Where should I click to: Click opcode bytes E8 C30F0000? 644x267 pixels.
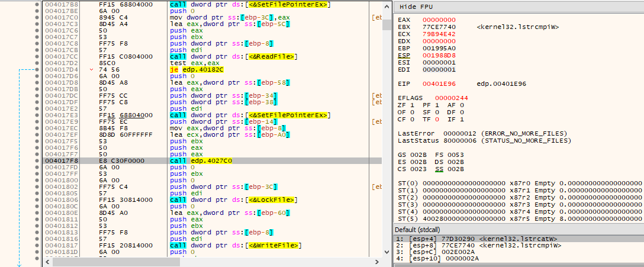point(121,160)
